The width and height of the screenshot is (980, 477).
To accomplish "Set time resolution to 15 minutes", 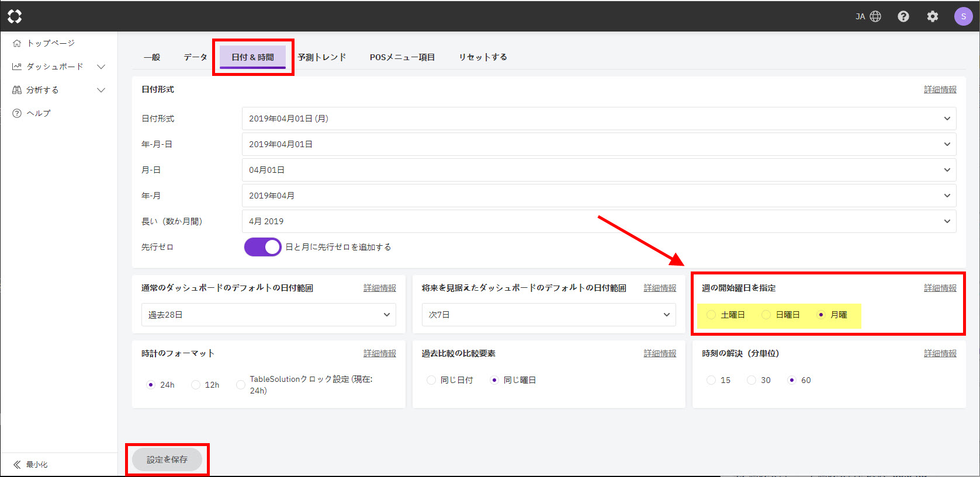I will [x=711, y=380].
